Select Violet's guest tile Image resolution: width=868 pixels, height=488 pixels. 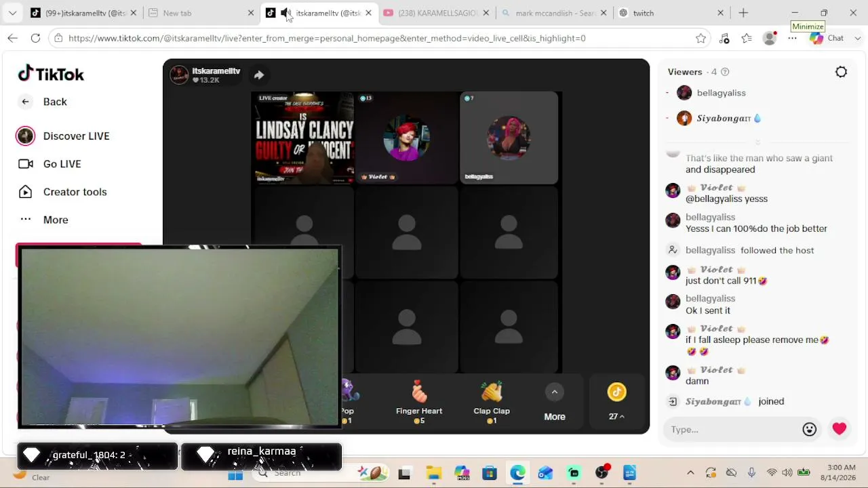(407, 138)
